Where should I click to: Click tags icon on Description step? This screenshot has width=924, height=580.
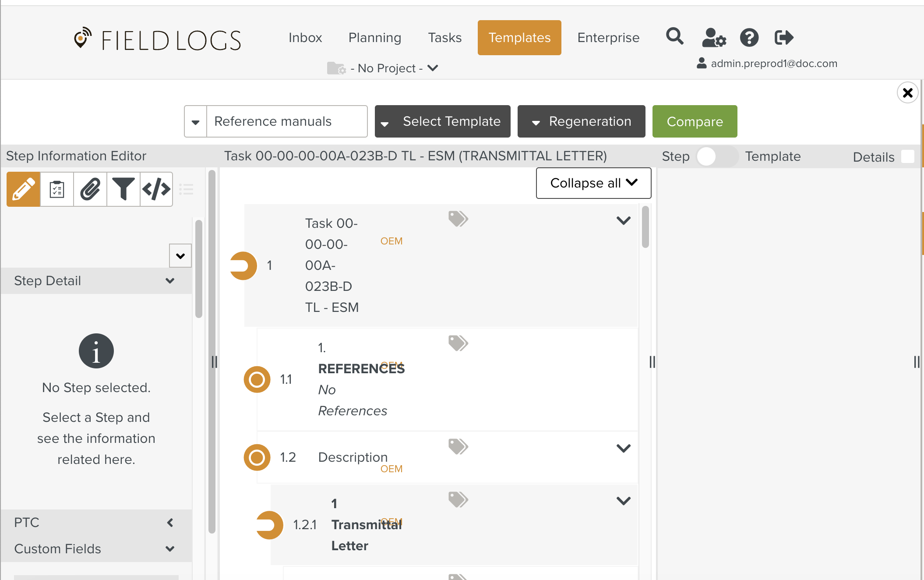458,447
